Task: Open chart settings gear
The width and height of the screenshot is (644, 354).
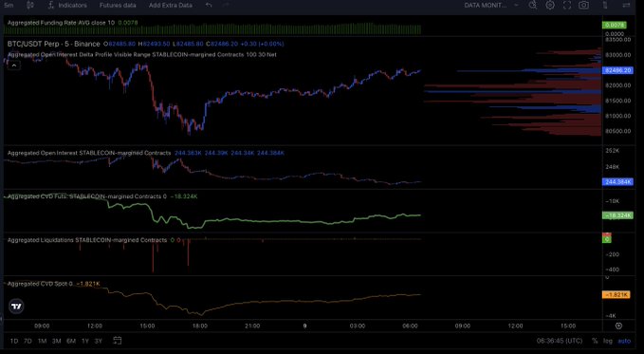Action: 550,6
